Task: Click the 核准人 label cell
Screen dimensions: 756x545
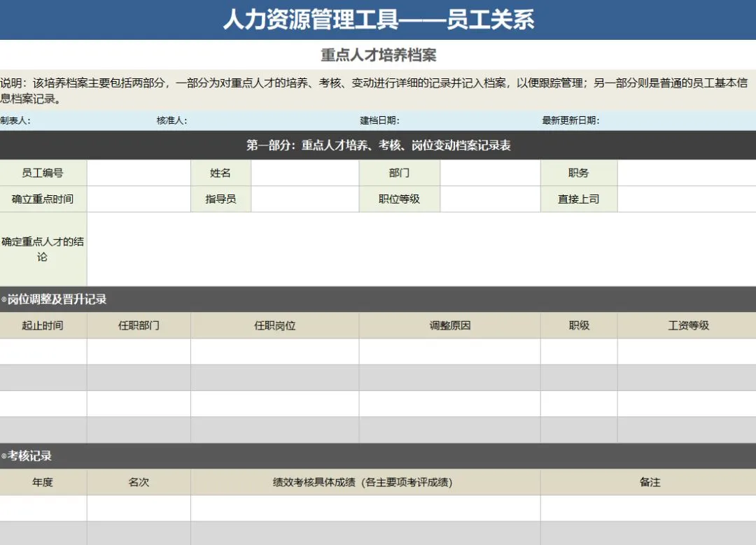Action: point(171,120)
